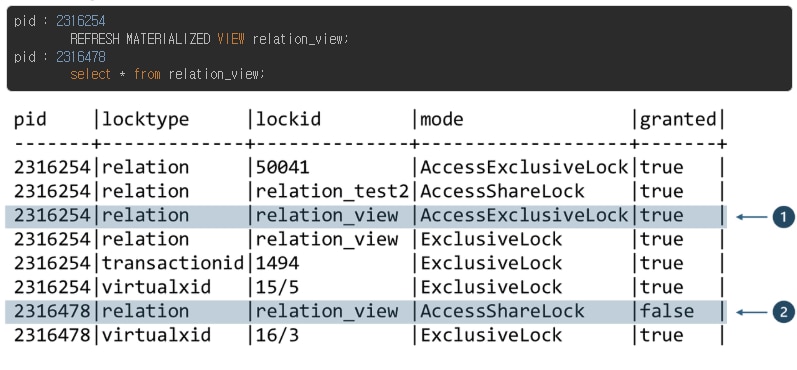Click the granted column header
The image size is (797, 370).
click(x=678, y=120)
